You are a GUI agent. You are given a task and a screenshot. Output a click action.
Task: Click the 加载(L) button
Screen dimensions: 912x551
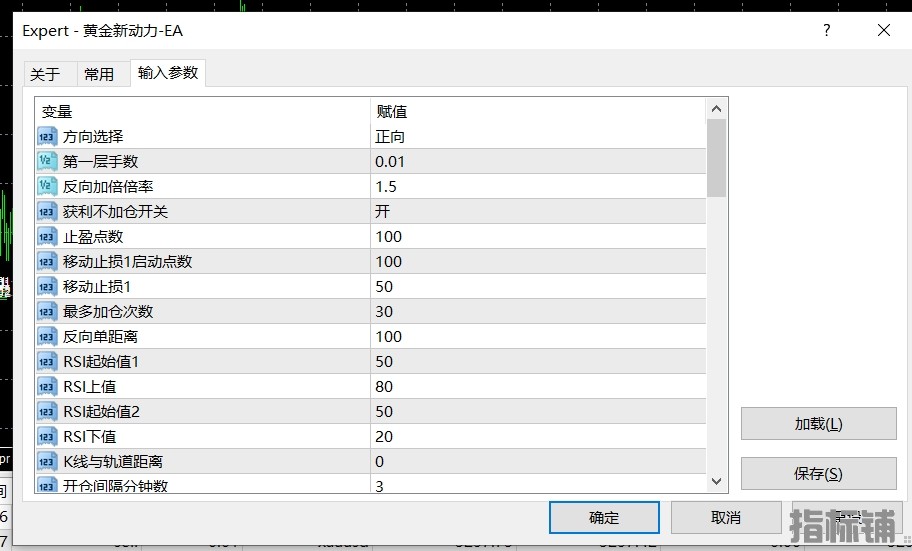[x=818, y=424]
